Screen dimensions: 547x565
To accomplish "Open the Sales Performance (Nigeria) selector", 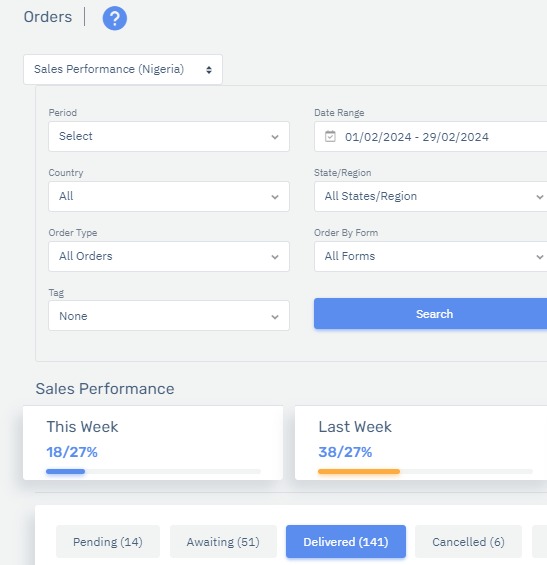I will pos(123,70).
